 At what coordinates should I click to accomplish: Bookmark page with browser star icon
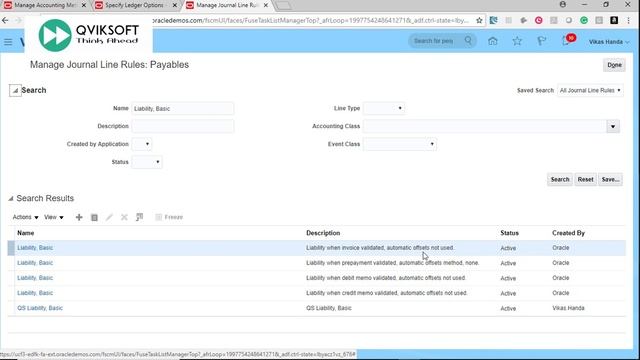pos(479,20)
